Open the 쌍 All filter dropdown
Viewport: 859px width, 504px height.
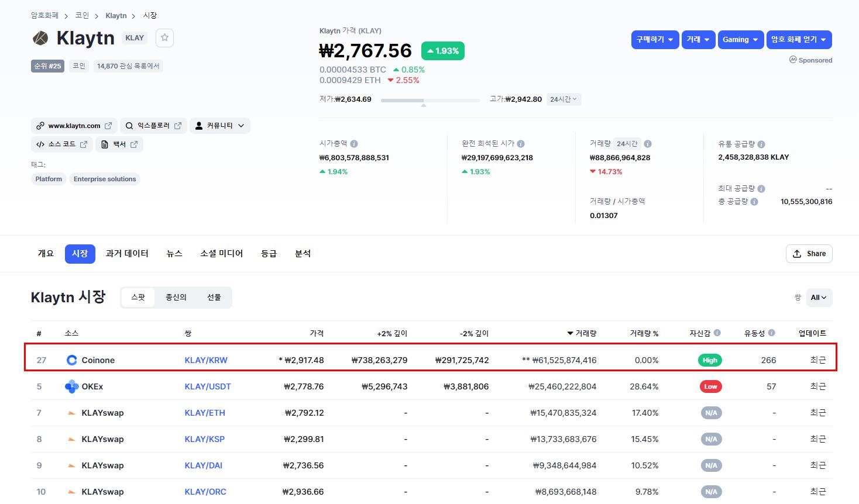tap(819, 298)
